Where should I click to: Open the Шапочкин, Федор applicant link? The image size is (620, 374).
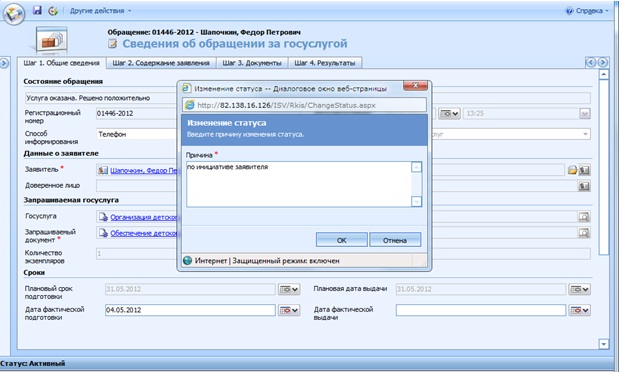click(x=144, y=170)
